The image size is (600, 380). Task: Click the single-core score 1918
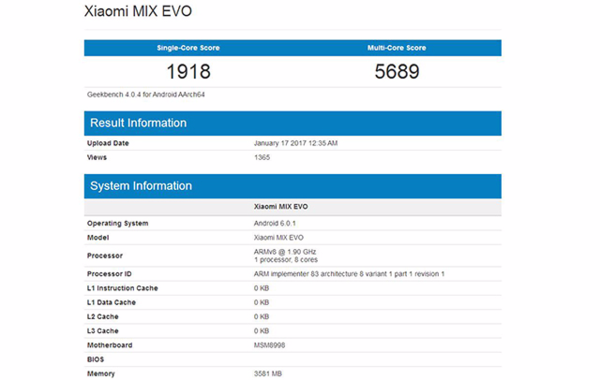(189, 72)
